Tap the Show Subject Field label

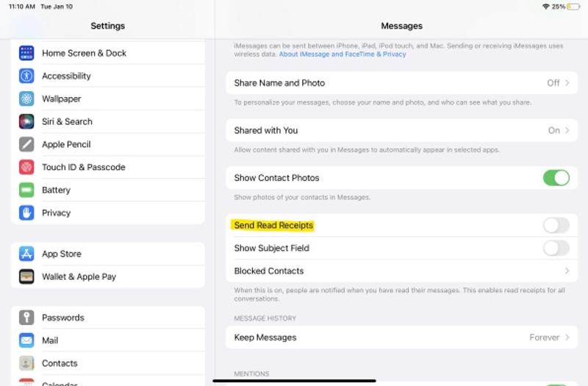click(x=271, y=249)
